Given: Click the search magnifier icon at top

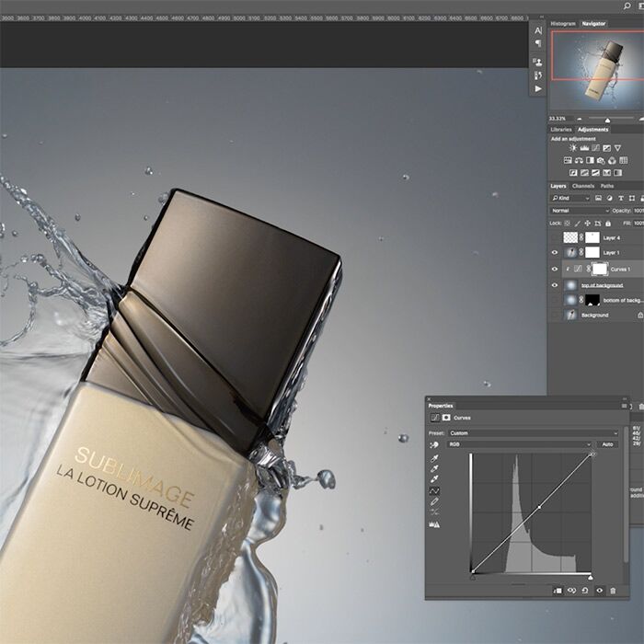Looking at the screenshot, I should pos(638,6).
